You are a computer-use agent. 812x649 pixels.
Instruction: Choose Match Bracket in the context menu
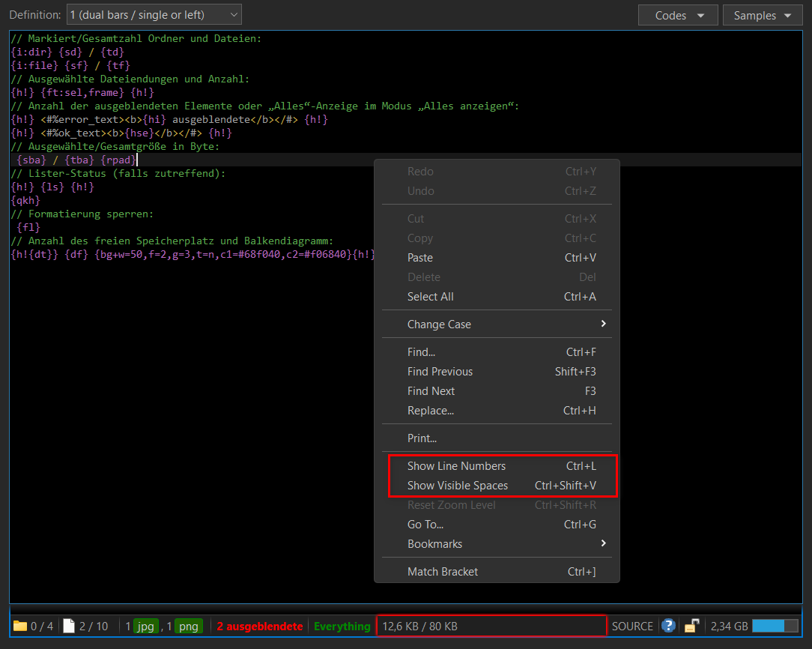497,572
